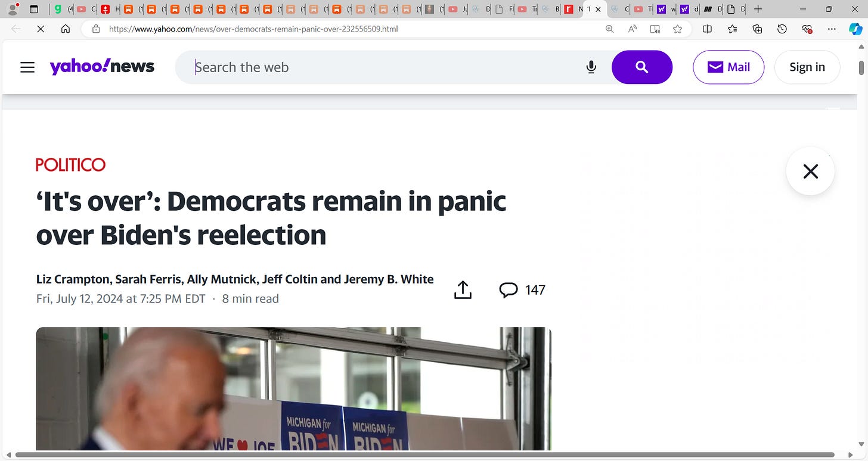
Task: Click the horizontal scrollbar at bottom
Action: [424, 455]
